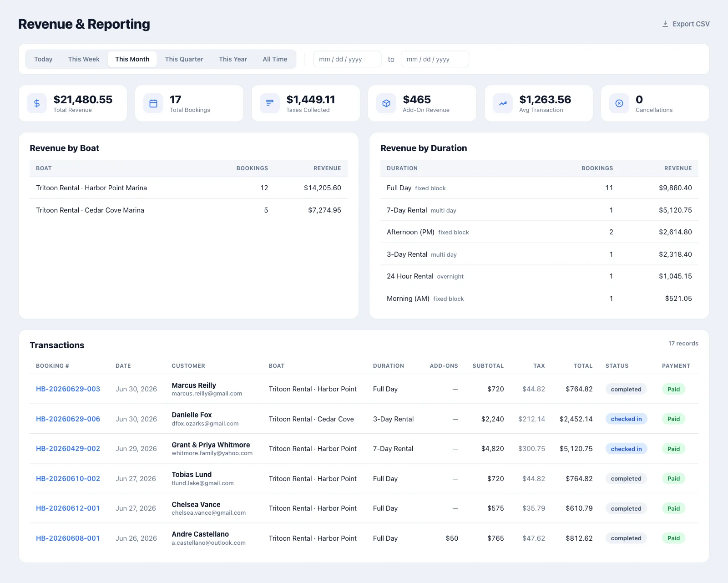Click the trend icon on Avg Transaction card
Viewport: 728px width, 583px height.
[x=503, y=103]
